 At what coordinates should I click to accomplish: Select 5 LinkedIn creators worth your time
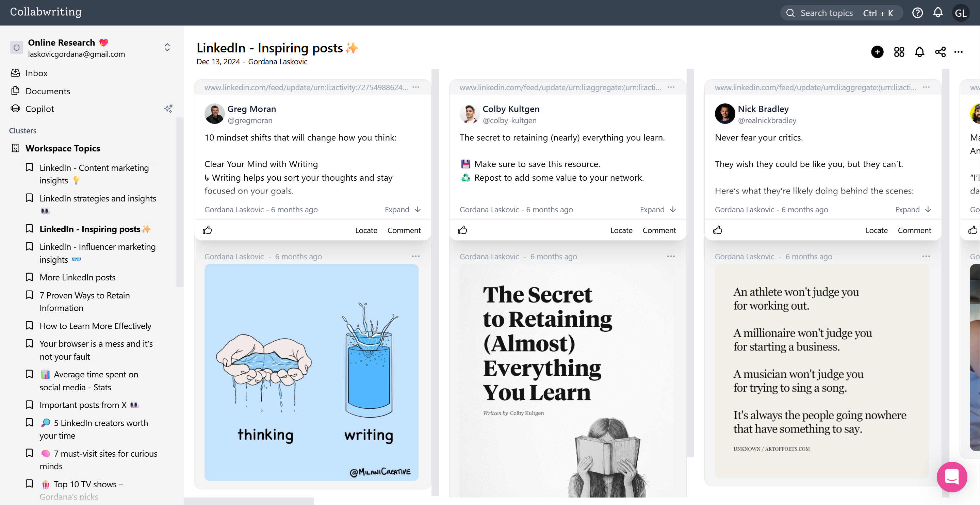click(x=94, y=429)
